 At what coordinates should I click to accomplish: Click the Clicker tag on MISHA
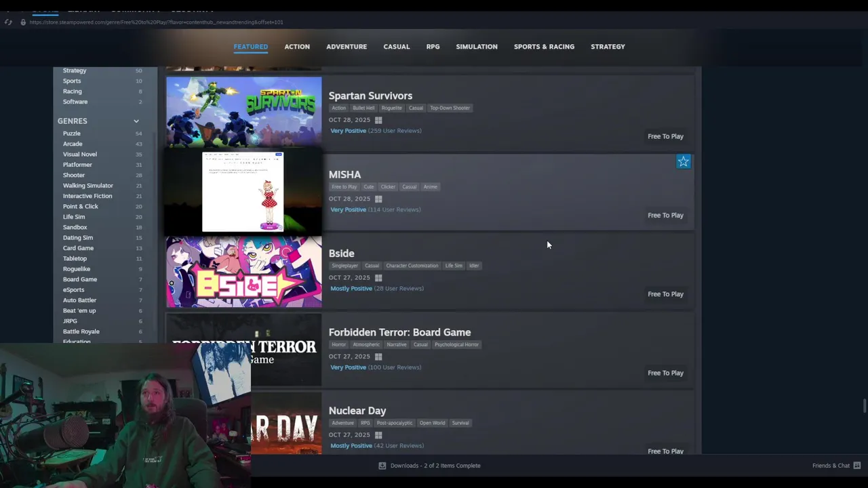tap(388, 187)
